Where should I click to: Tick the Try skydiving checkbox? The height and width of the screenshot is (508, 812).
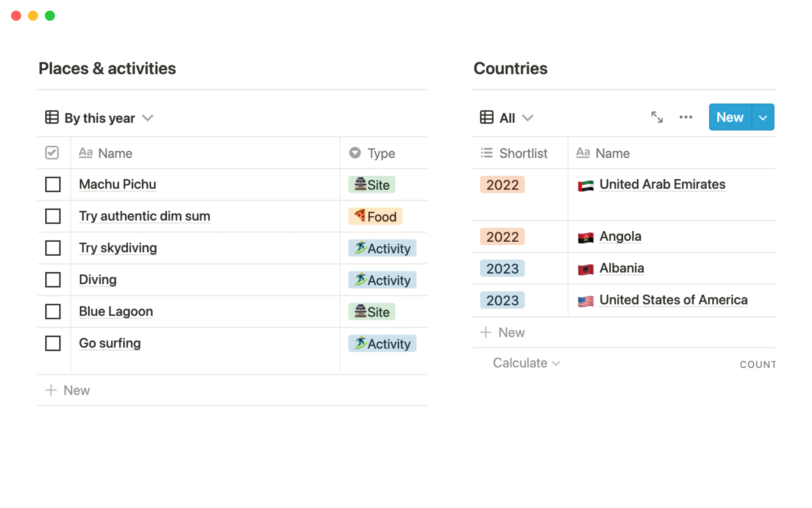(53, 248)
